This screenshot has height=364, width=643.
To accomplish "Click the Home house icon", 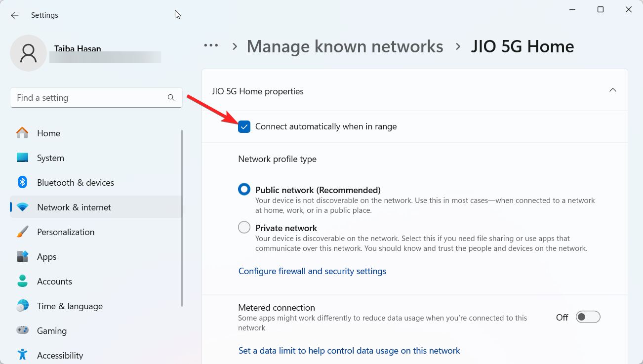I will click(22, 133).
